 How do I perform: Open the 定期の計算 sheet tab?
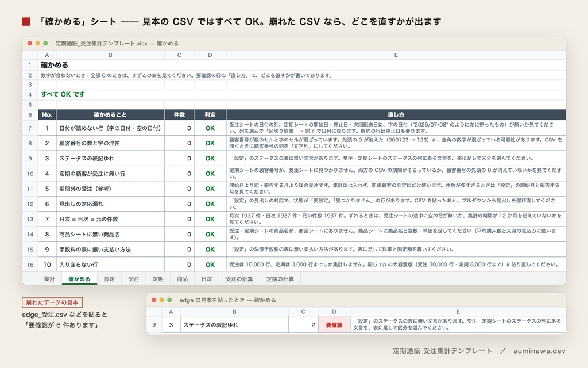click(280, 279)
